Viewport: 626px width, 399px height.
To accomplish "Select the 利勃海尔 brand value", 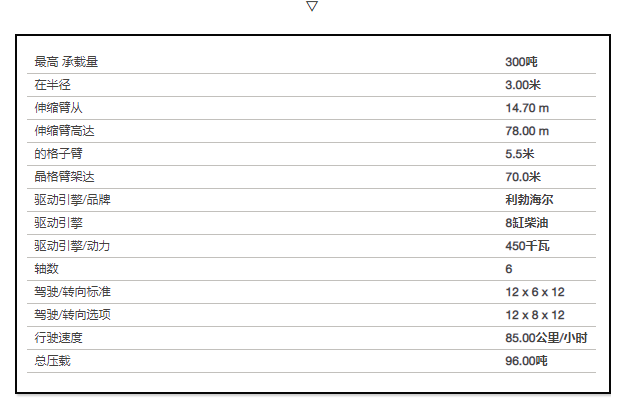I will click(x=529, y=200).
